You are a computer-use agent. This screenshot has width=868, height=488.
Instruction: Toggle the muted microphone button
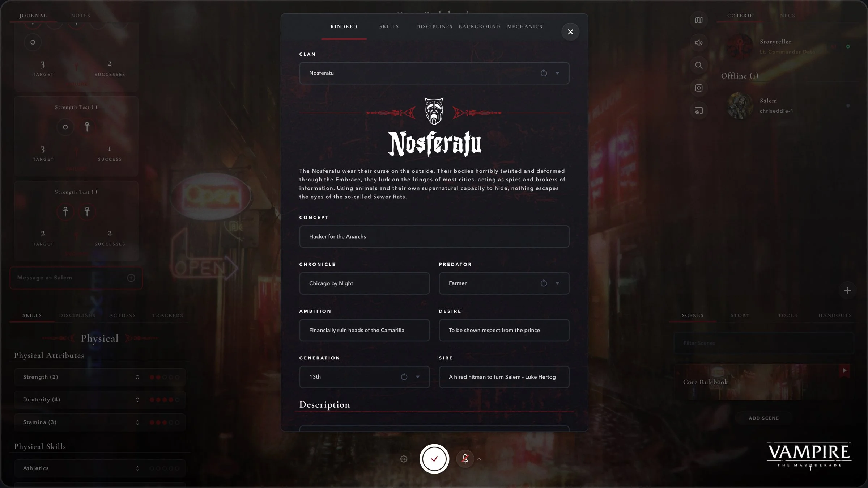pyautogui.click(x=465, y=459)
